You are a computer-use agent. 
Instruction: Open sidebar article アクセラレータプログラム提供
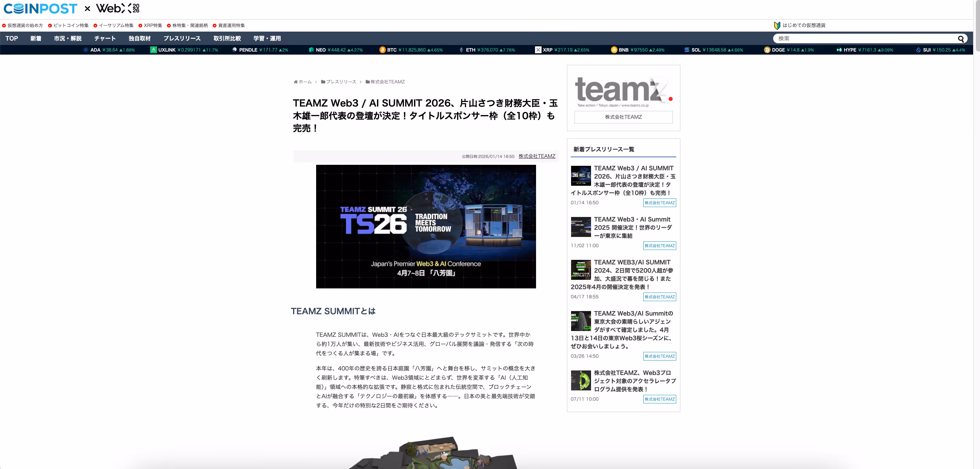[635, 381]
